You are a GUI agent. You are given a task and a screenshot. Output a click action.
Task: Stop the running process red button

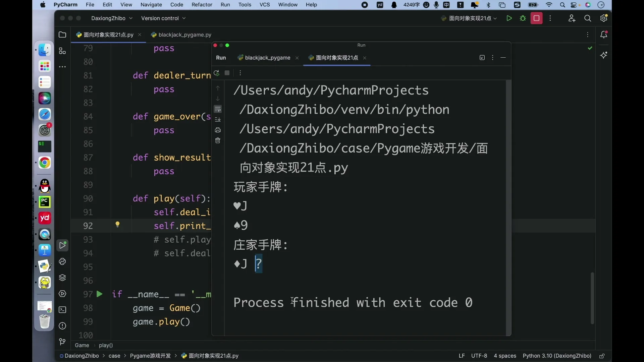[536, 18]
